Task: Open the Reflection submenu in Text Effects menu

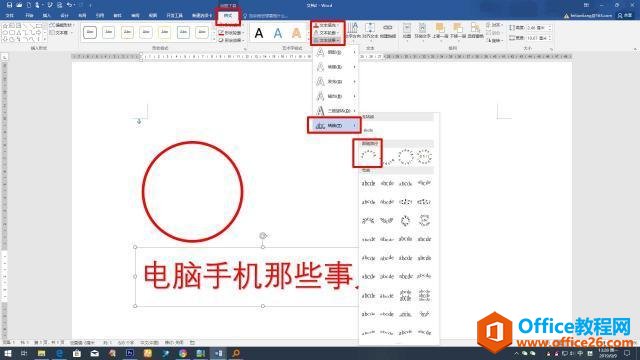Action: 336,67
